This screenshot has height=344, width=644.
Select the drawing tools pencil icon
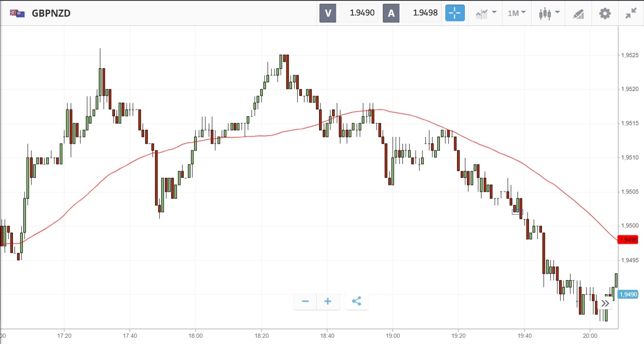(x=579, y=14)
